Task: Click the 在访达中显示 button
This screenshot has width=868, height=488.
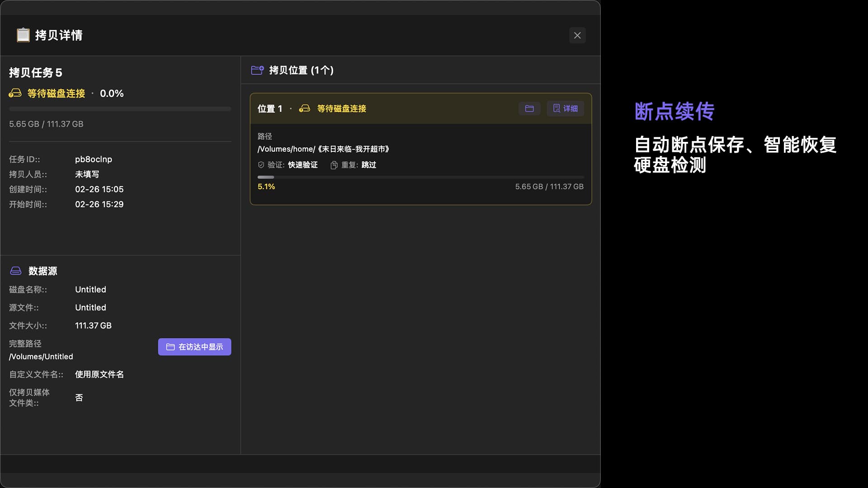Action: [194, 347]
